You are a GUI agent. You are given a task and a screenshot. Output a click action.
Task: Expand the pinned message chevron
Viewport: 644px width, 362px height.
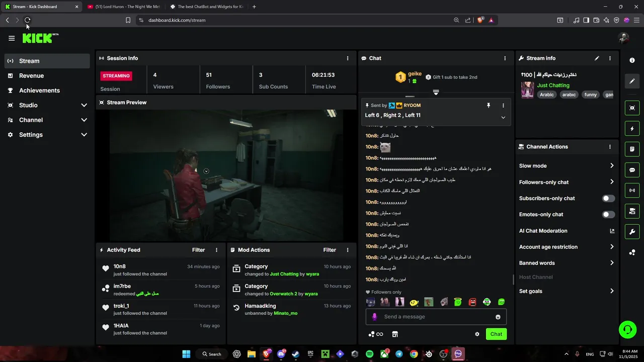[503, 118]
